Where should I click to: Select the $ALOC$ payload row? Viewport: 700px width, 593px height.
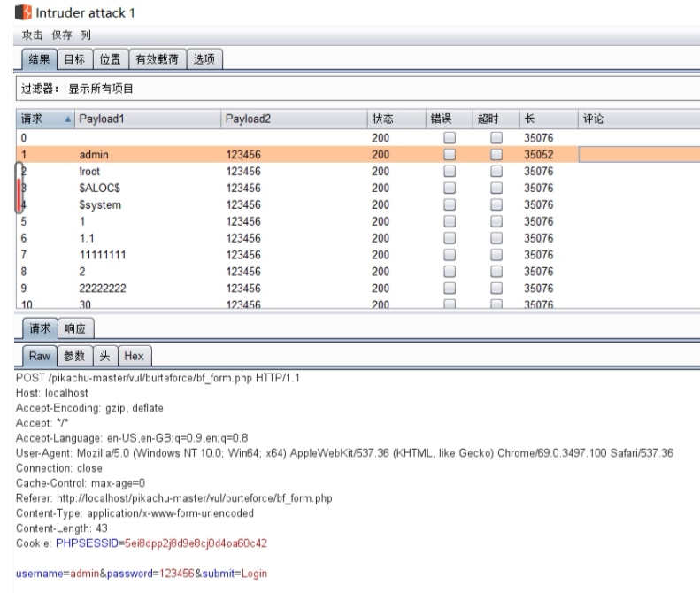[358, 188]
